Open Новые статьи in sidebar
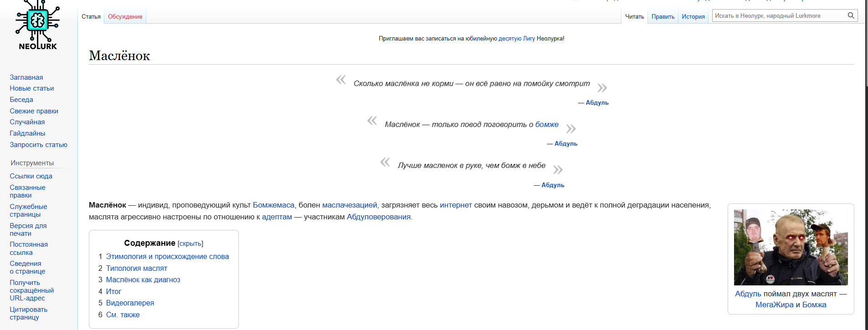 tap(32, 88)
